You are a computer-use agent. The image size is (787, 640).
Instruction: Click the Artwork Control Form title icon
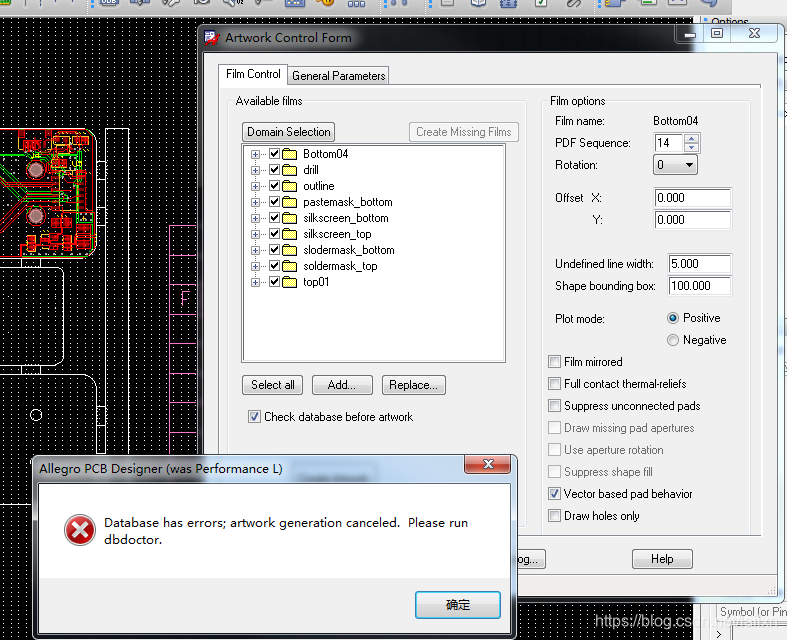pyautogui.click(x=211, y=38)
